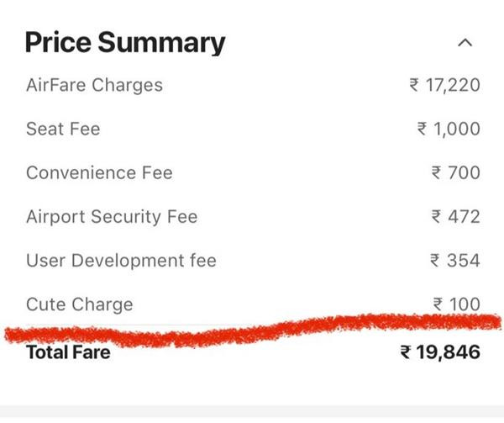Click the ₹ 19,846 total amount
504x423 pixels.
tap(440, 352)
